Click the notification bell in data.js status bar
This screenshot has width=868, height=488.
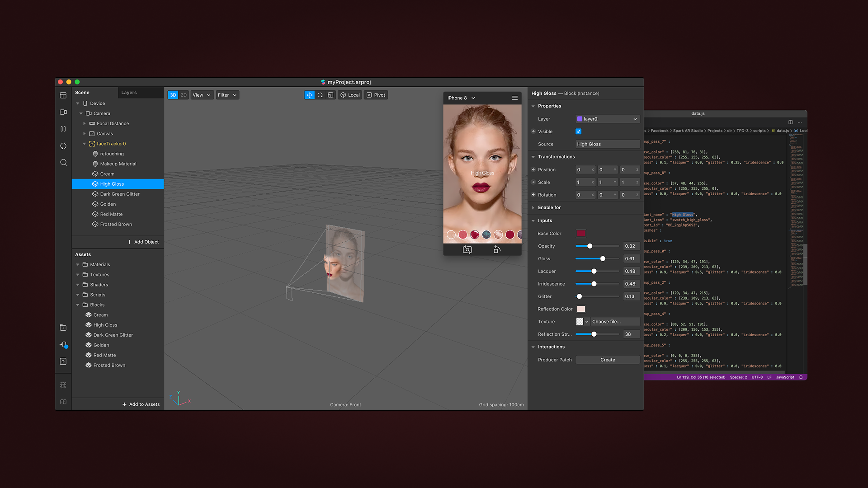pos(801,377)
